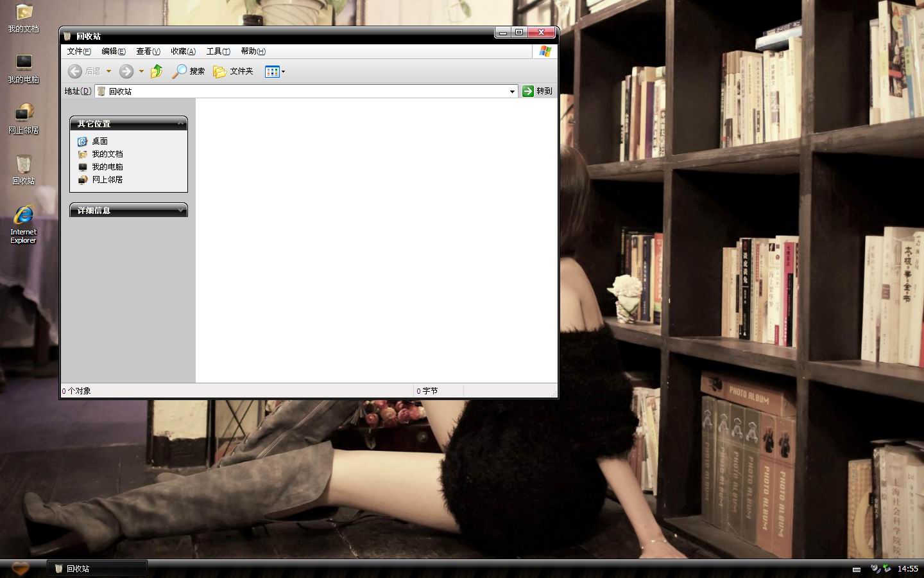Minimize the 回收站 window

(503, 32)
